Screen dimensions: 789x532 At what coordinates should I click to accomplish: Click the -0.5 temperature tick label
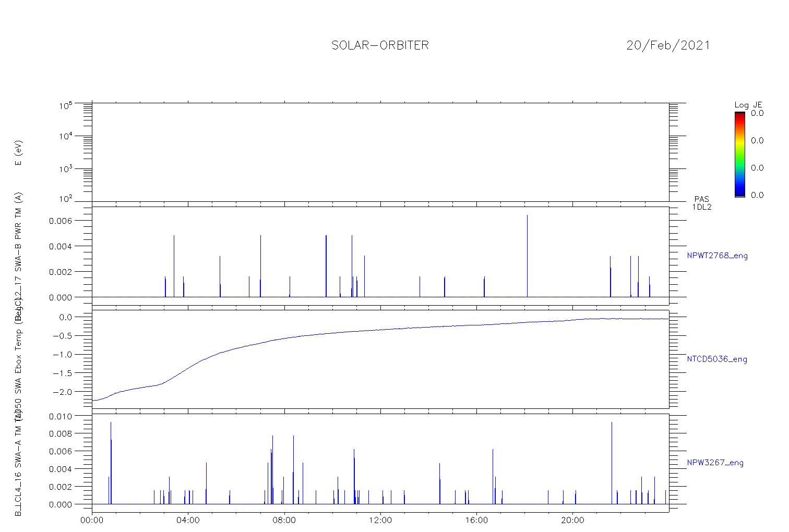coord(63,335)
